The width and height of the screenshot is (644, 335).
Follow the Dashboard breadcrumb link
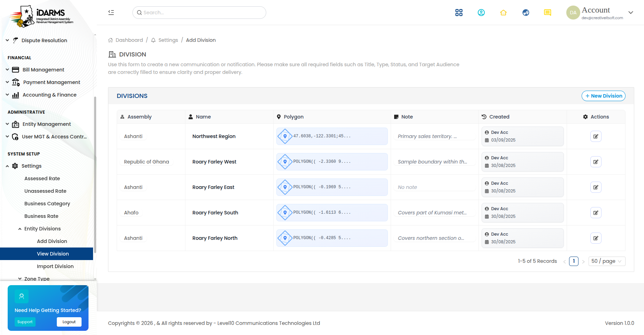click(129, 40)
